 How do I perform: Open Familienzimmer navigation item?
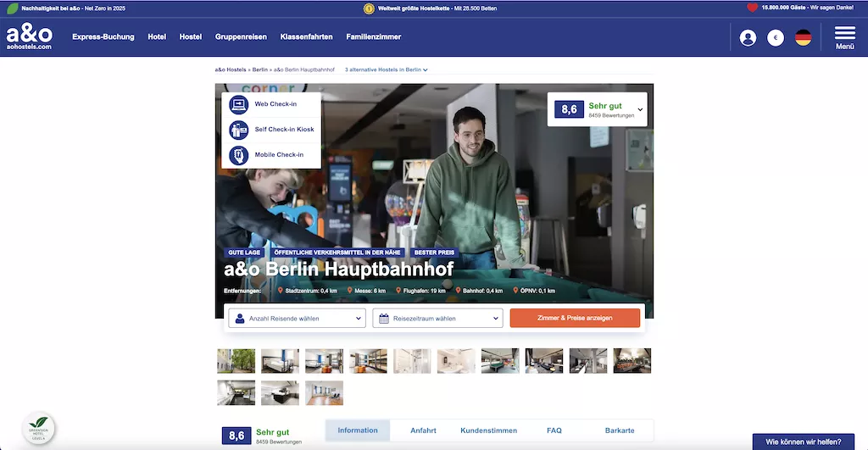point(374,36)
